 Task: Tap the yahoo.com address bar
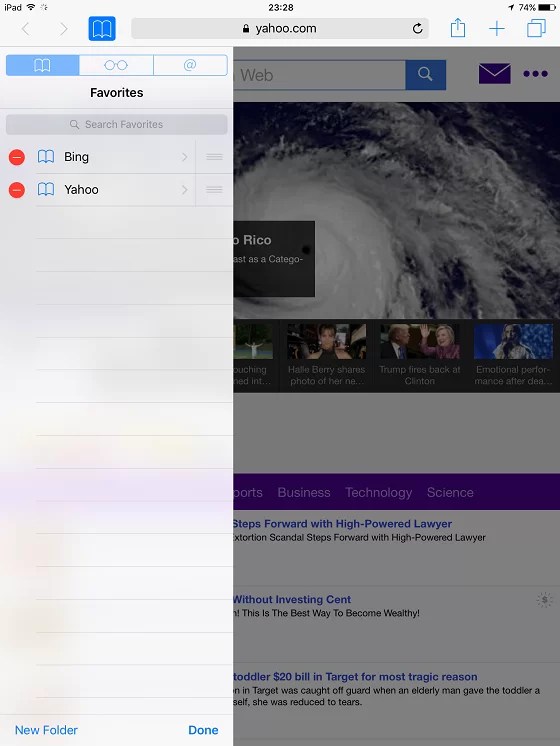(280, 29)
